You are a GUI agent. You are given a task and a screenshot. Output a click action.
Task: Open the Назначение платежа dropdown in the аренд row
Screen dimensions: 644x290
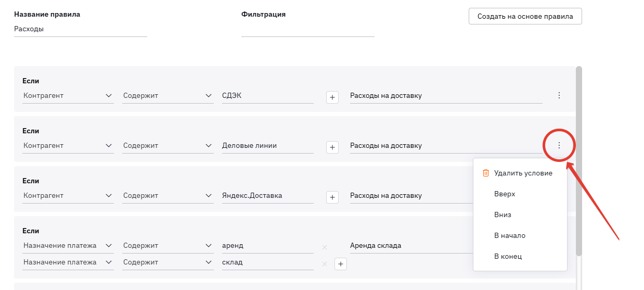click(68, 246)
